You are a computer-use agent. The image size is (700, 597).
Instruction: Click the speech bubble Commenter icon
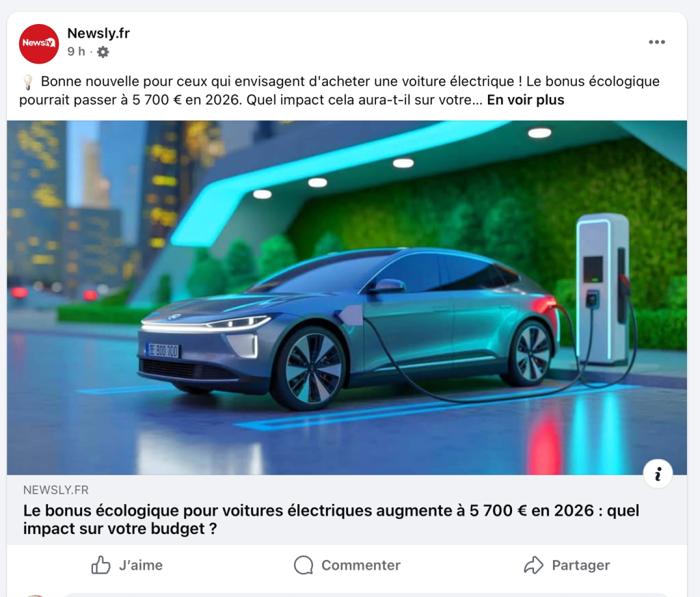(x=304, y=565)
